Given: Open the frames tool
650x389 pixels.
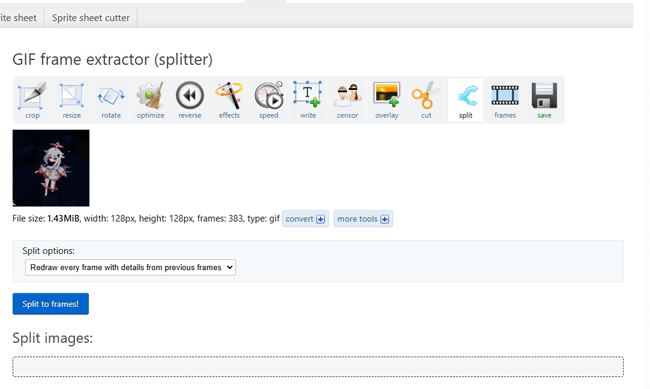Looking at the screenshot, I should point(505,100).
